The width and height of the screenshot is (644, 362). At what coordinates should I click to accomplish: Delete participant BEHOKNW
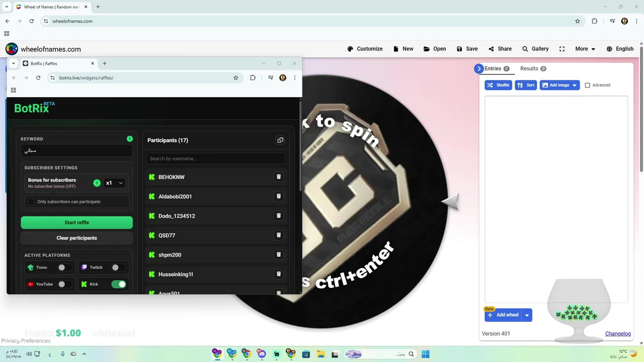(279, 177)
